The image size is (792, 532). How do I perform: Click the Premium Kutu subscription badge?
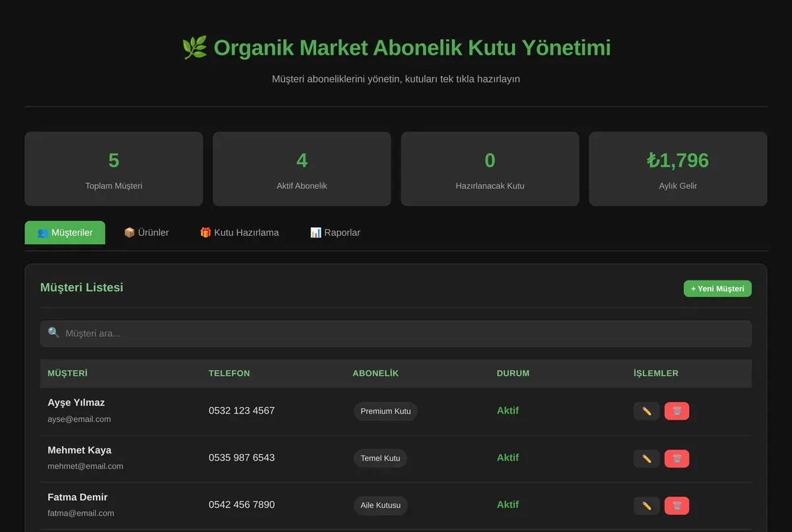click(x=385, y=411)
